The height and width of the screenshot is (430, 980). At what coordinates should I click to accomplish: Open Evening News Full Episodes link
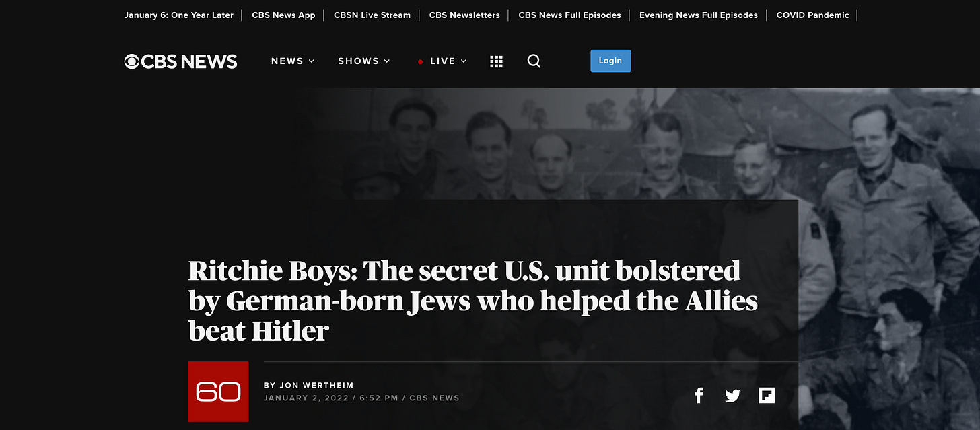699,15
